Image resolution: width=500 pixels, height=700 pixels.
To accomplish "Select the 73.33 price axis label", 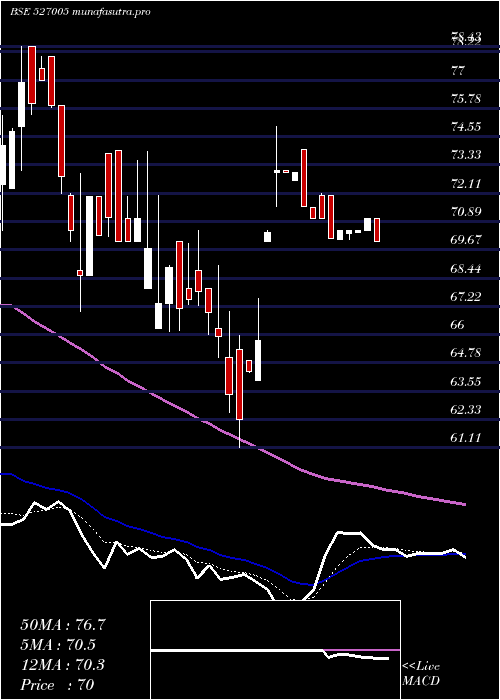I will (x=466, y=155).
